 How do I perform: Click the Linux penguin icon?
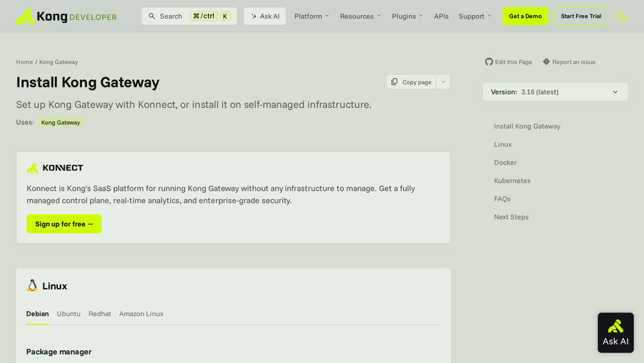(32, 285)
